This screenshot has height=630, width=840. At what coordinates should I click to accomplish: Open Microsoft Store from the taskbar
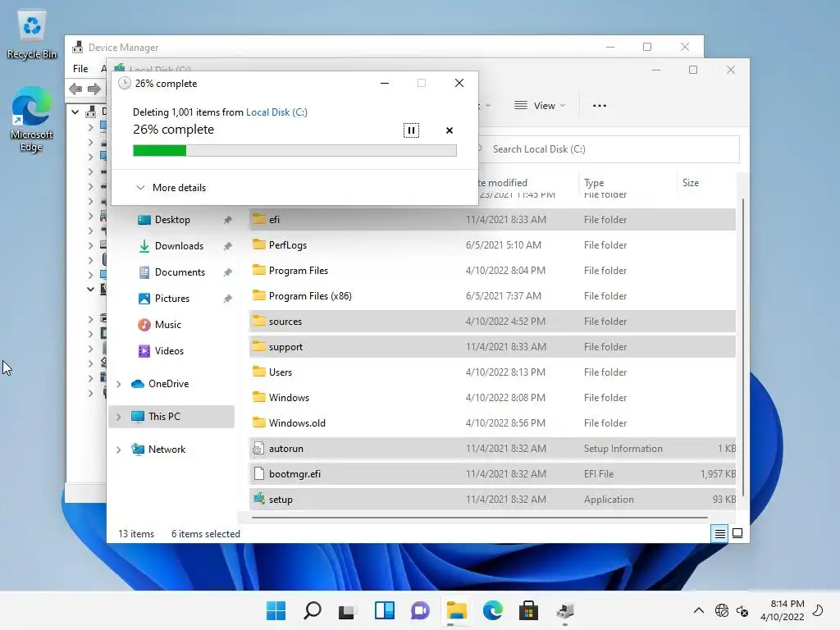pos(528,610)
